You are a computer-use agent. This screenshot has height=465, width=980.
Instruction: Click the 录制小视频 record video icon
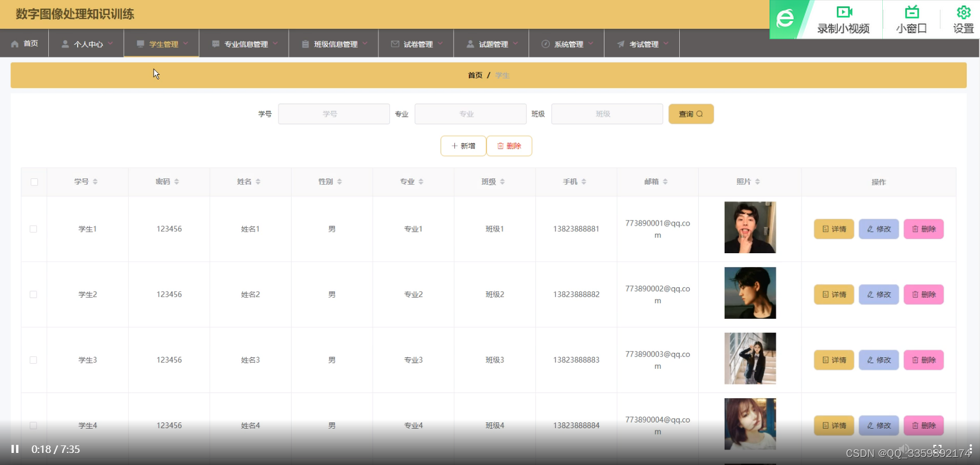[844, 12]
